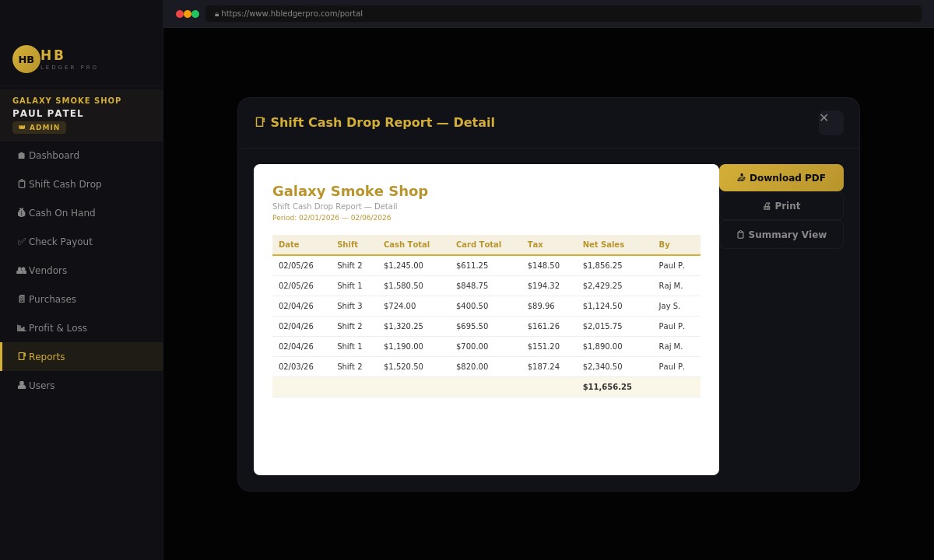Click the Print button

781,205
